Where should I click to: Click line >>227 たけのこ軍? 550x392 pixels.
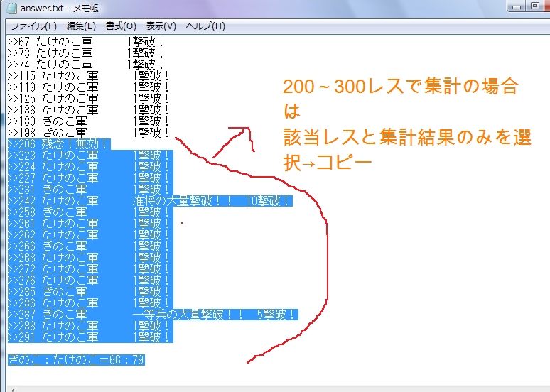(90, 178)
